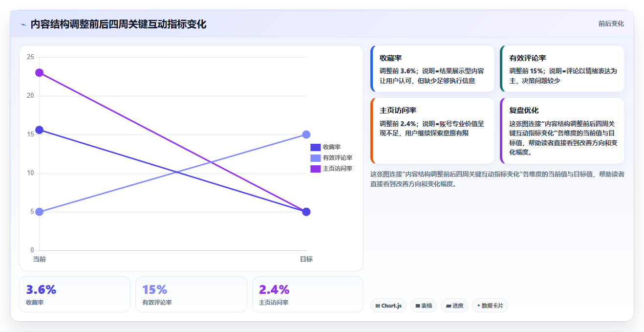This screenshot has height=332, width=644.
Task: Select the 收藏率 data point at 当前
Action: pos(39,130)
